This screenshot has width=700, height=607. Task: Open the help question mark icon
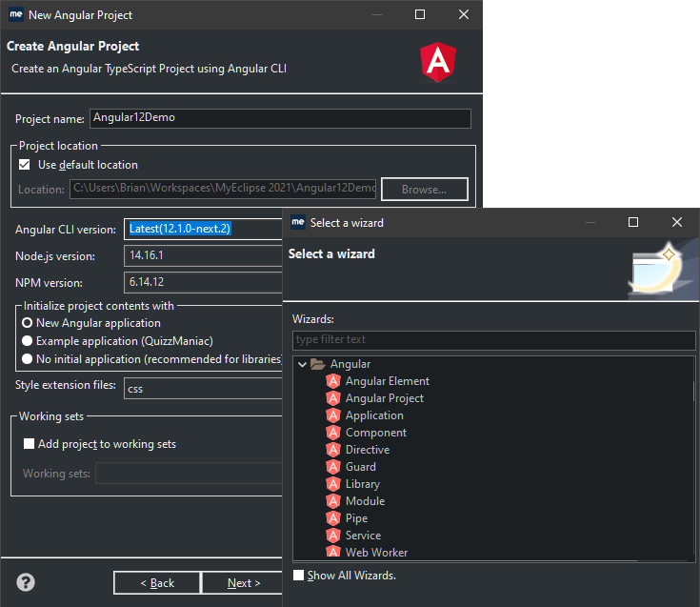click(26, 582)
